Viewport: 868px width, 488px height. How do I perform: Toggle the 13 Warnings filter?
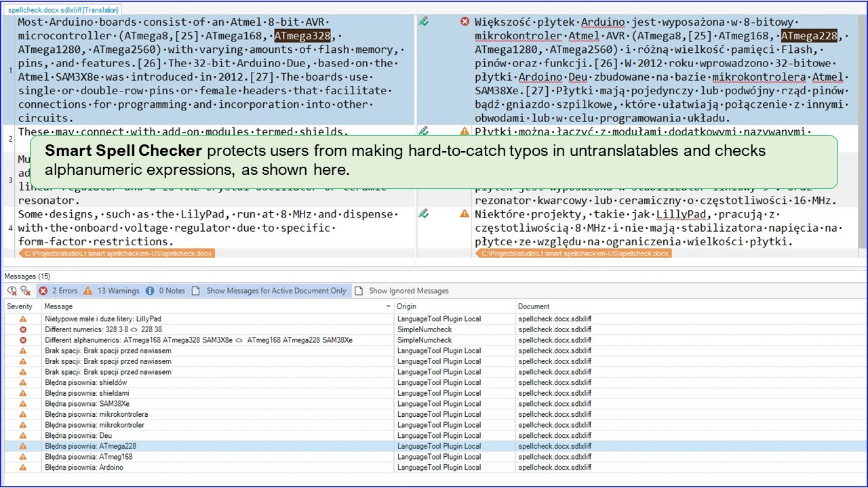pyautogui.click(x=111, y=291)
